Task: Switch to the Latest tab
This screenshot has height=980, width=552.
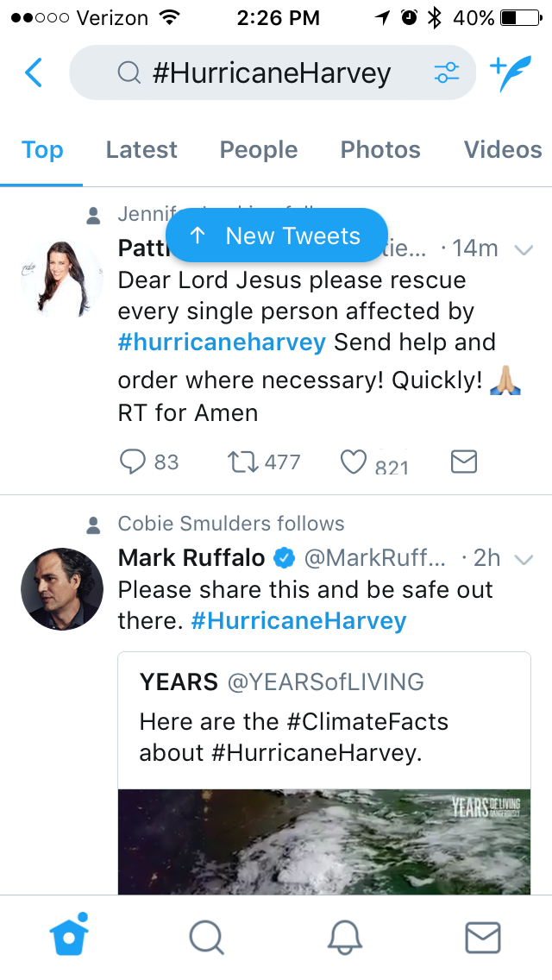Action: pyautogui.click(x=141, y=150)
